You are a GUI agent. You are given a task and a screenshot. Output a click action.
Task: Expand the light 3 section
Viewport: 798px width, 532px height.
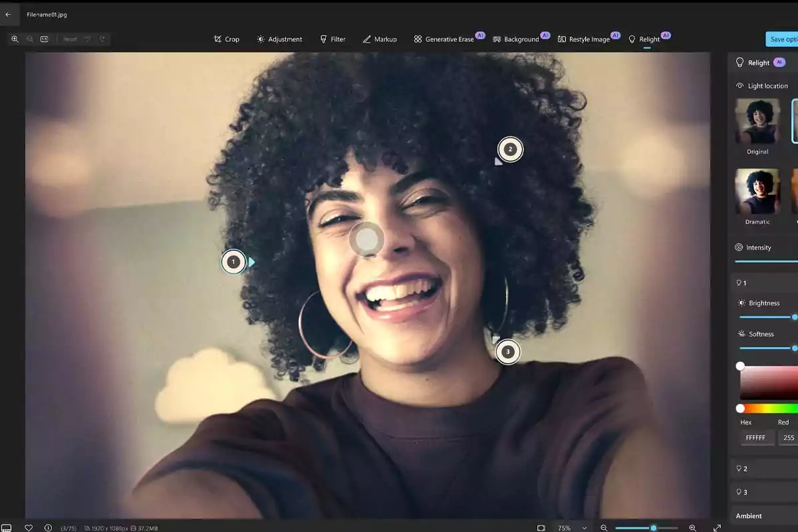coord(765,492)
